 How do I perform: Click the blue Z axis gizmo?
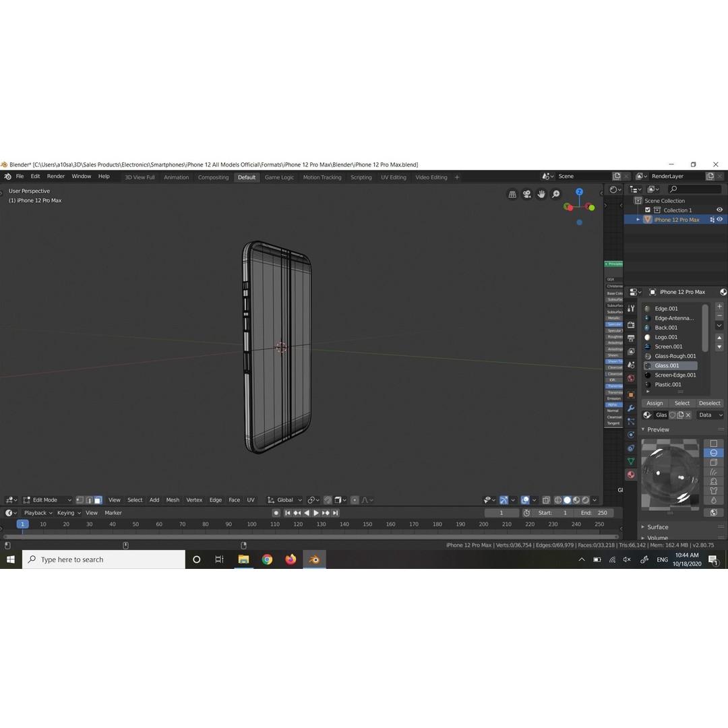coord(579,191)
